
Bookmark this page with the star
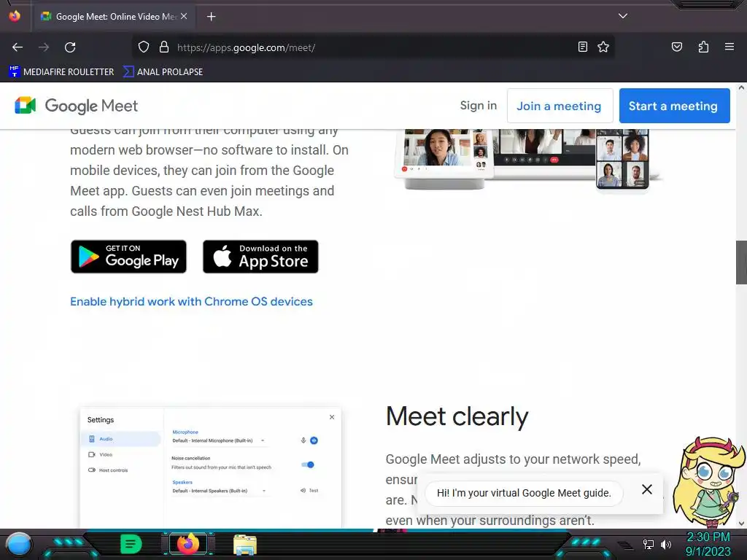tap(603, 47)
